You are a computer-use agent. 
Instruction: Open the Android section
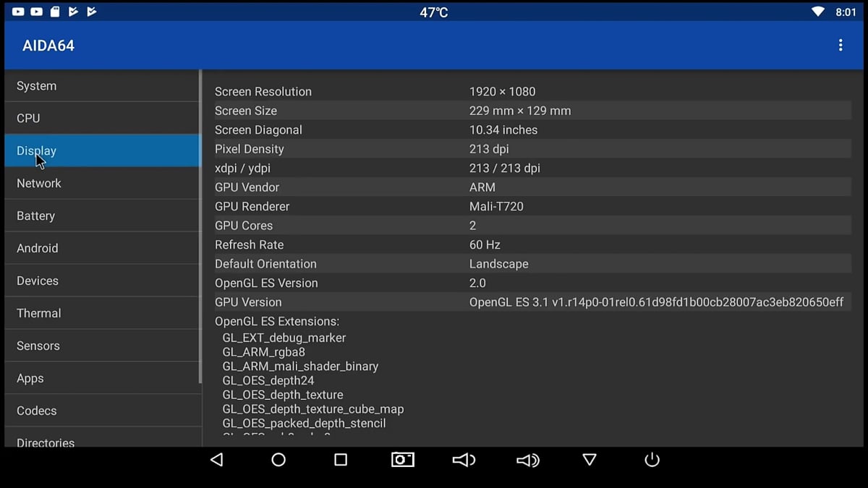coord(102,248)
